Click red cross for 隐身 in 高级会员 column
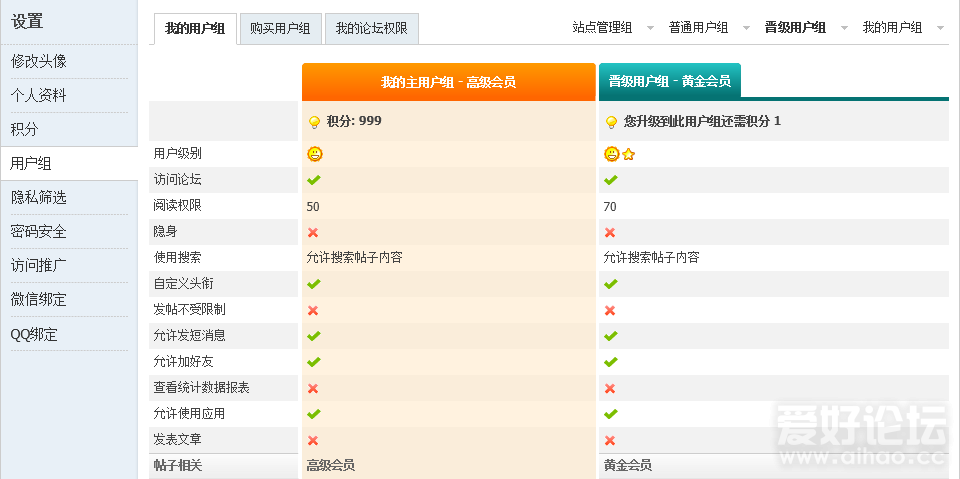960x479 pixels. pos(313,232)
